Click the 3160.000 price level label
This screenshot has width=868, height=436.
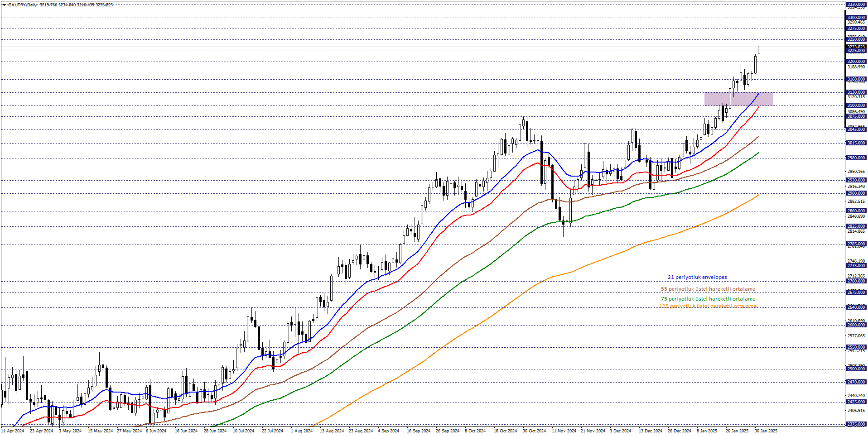(856, 79)
